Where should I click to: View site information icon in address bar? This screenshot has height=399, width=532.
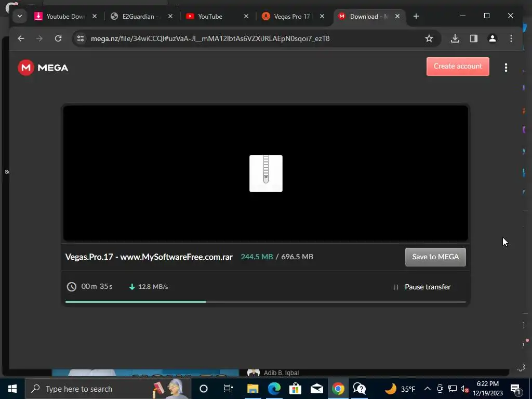point(81,38)
